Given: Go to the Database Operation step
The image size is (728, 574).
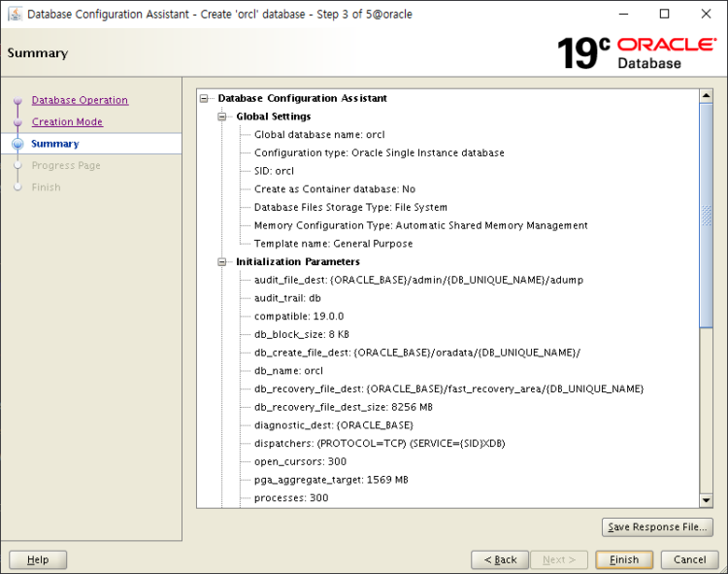Looking at the screenshot, I should pyautogui.click(x=80, y=100).
